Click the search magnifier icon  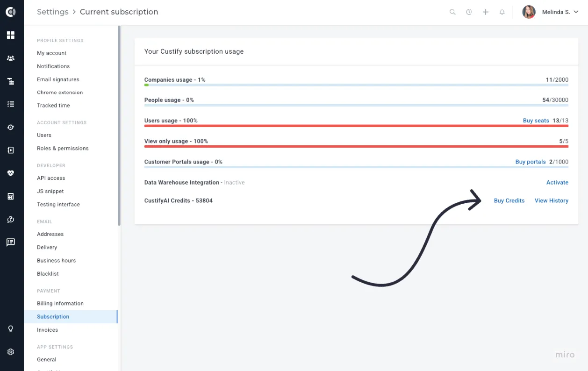[452, 12]
